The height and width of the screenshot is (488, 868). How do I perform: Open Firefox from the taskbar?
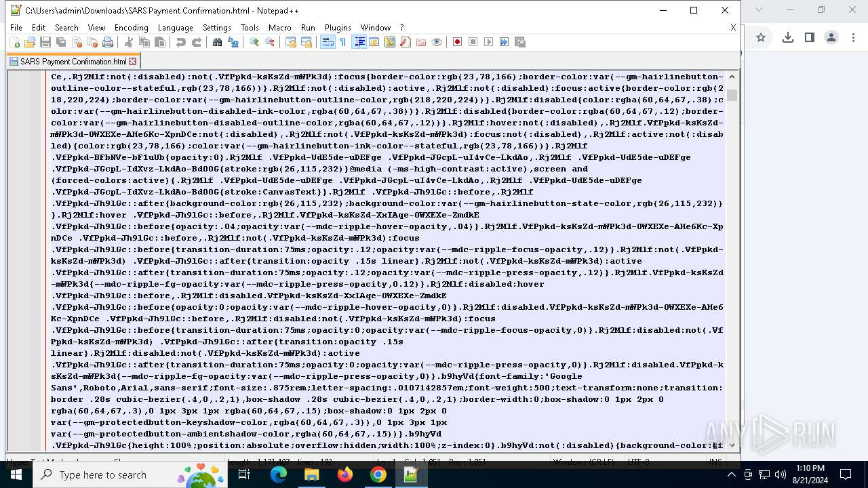(345, 474)
